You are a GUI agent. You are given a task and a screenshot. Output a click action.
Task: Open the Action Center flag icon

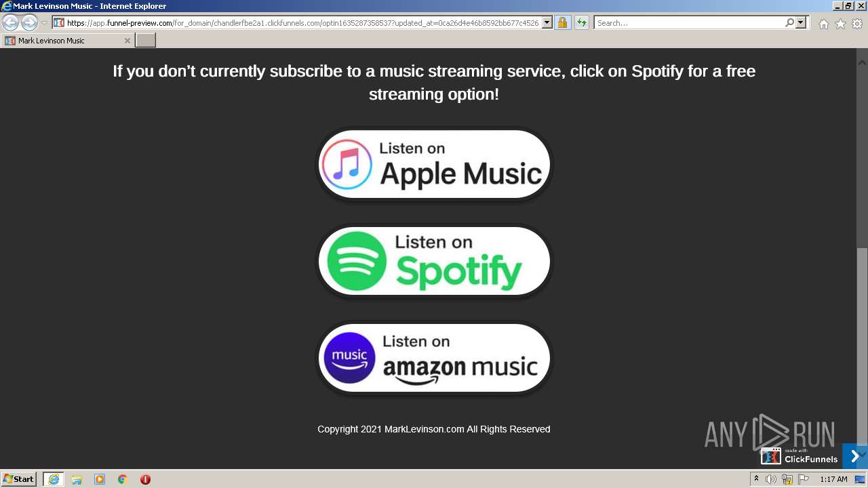coord(804,479)
